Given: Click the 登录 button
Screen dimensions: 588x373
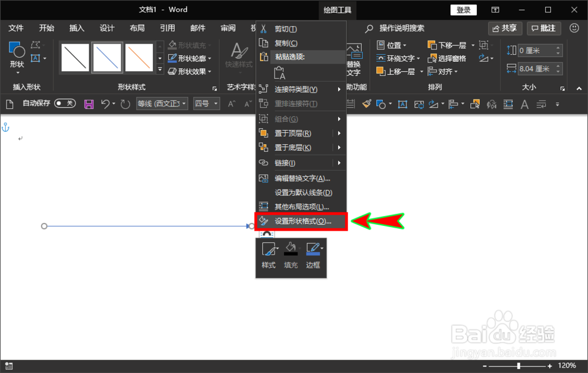Looking at the screenshot, I should 463,10.
